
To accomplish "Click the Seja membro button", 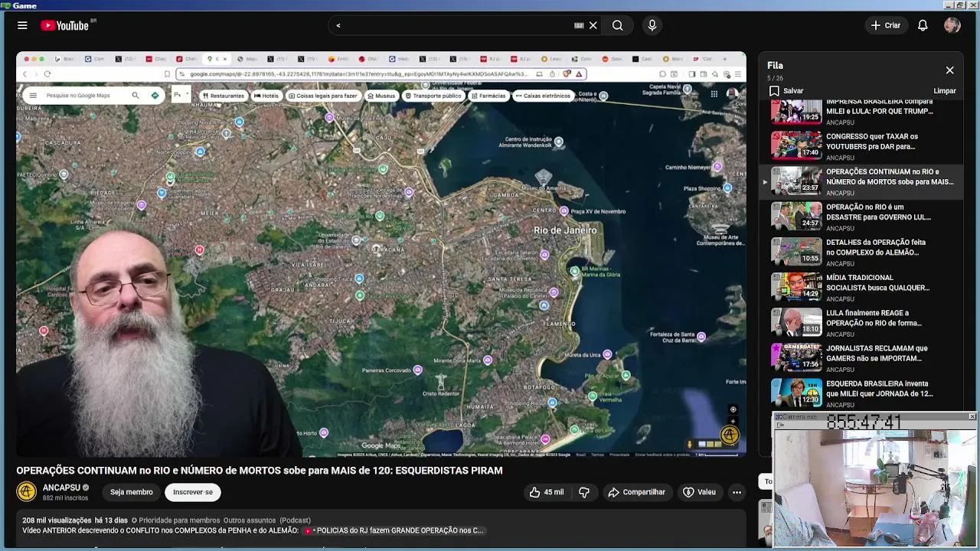I will point(131,492).
